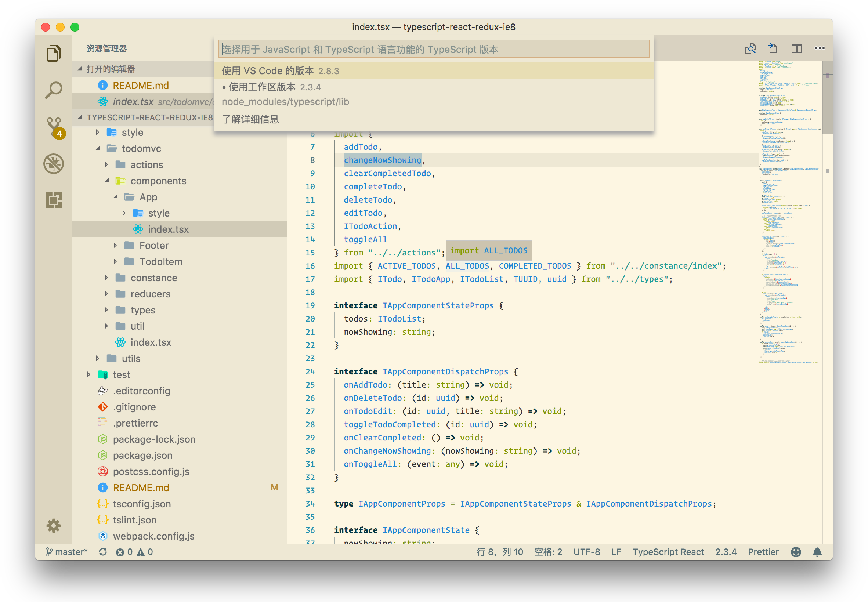This screenshot has width=868, height=602.
Task: Open Source Control view with badge 4
Action: tap(54, 127)
